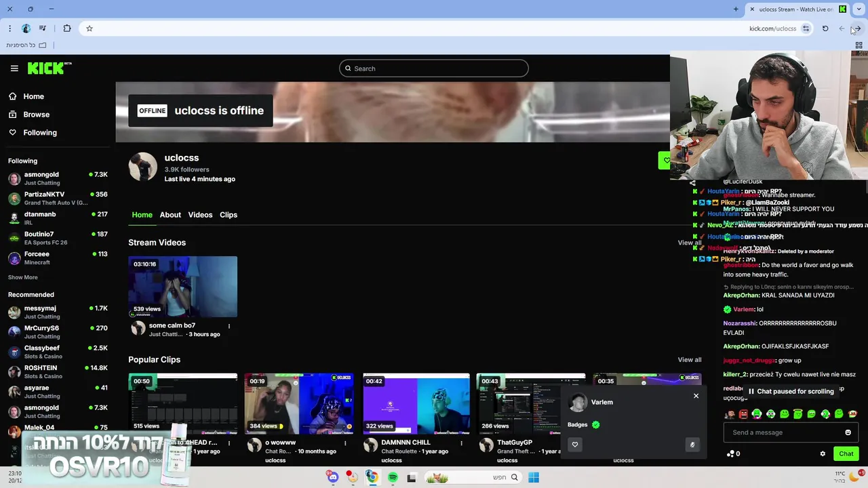
Task: Open options for 'some calm bo7' video
Action: [229, 326]
